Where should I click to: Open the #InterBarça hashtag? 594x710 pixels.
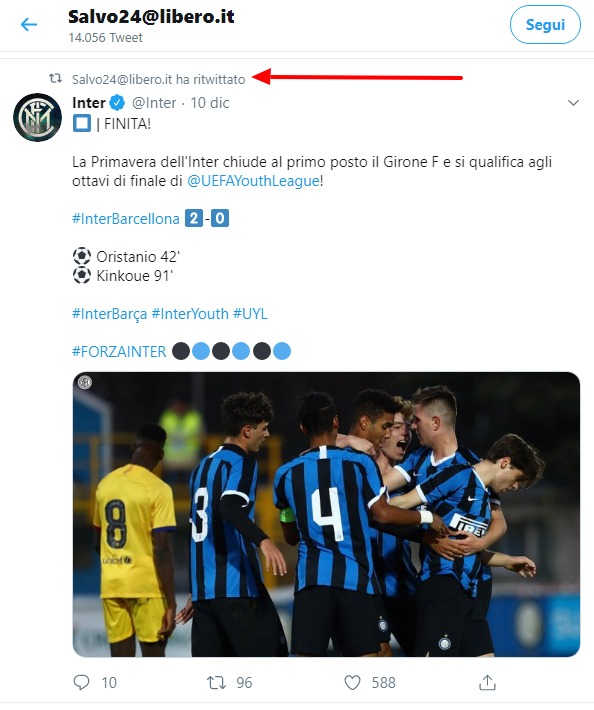tap(110, 314)
